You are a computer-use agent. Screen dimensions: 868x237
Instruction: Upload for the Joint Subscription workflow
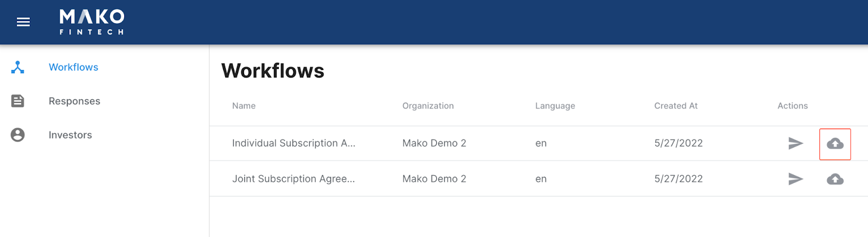point(835,179)
